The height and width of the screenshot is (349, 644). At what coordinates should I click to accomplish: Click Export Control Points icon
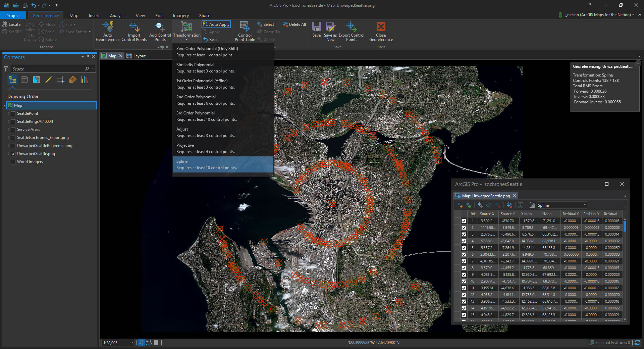(351, 27)
